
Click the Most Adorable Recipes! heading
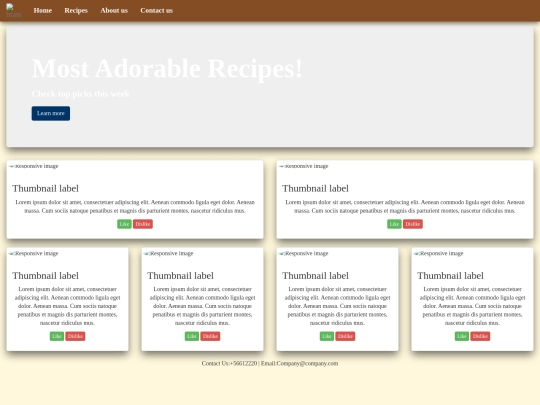pyautogui.click(x=167, y=69)
